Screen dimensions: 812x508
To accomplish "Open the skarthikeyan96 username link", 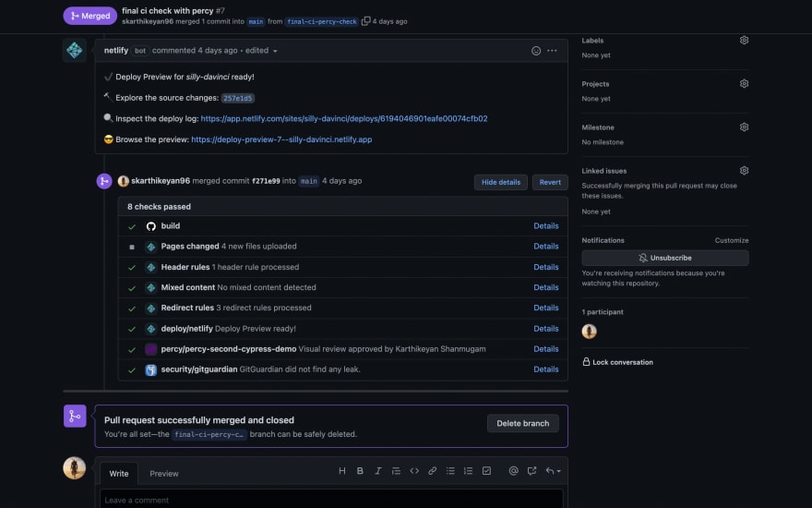I will pyautogui.click(x=161, y=181).
